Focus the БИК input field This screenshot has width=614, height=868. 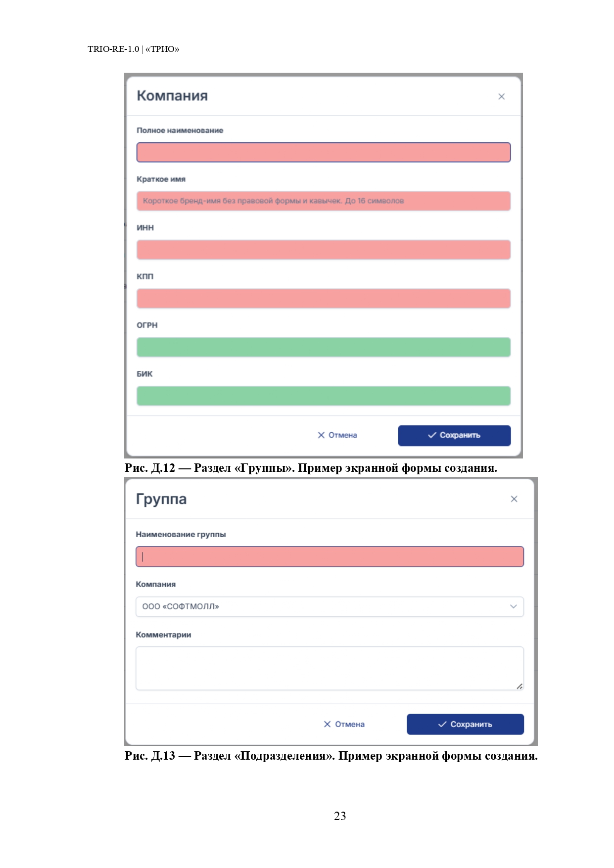pos(323,396)
